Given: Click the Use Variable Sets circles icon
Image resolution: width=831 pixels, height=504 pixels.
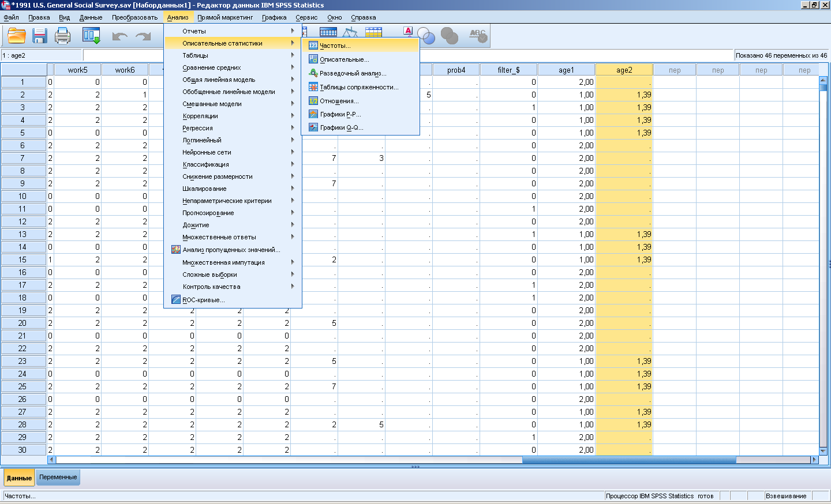Looking at the screenshot, I should click(426, 36).
